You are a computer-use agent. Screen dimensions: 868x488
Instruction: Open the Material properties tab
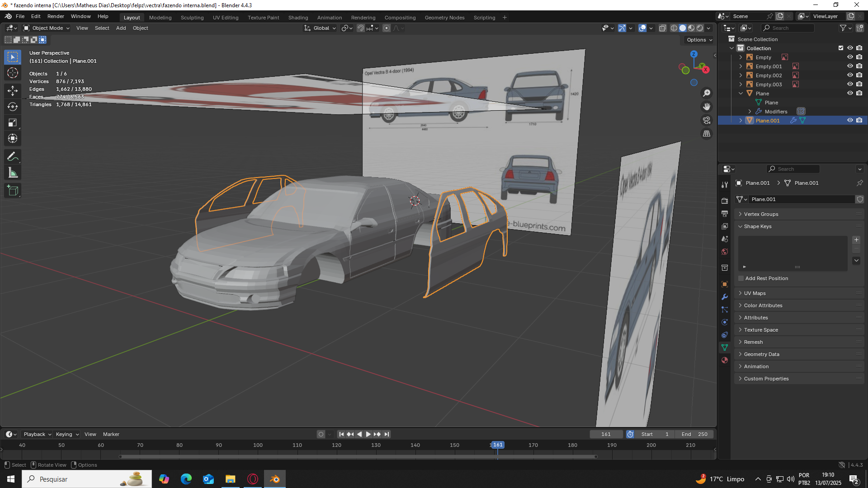[725, 360]
